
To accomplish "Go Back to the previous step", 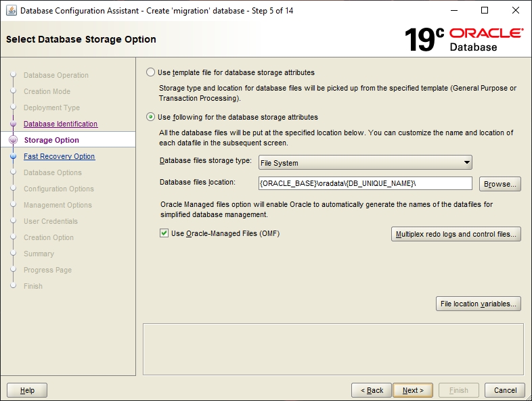I will pos(372,390).
